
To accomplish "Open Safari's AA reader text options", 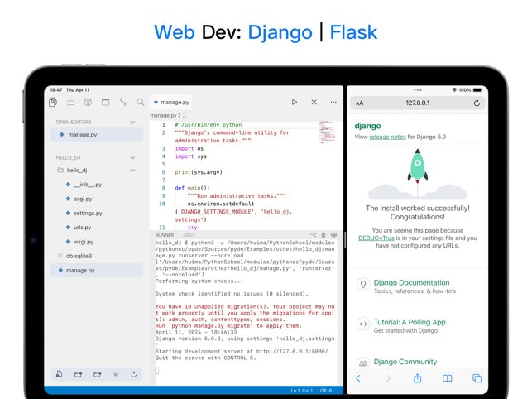I will (360, 103).
